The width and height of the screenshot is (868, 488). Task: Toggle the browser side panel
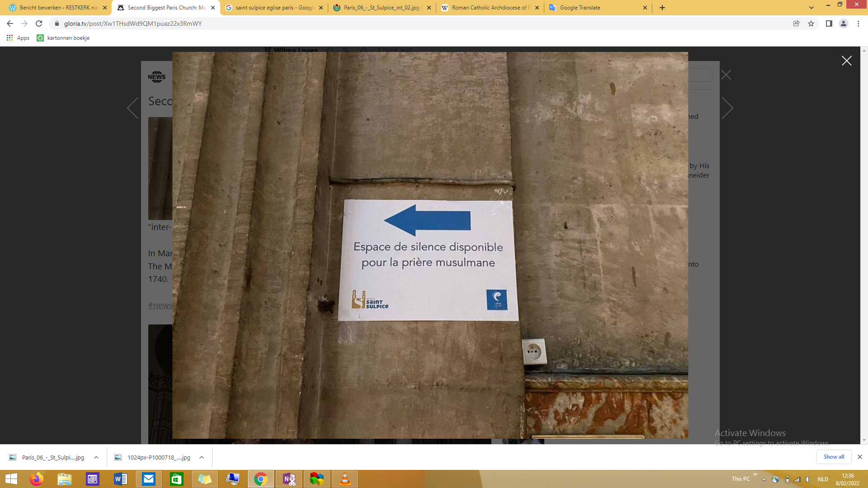click(x=829, y=23)
